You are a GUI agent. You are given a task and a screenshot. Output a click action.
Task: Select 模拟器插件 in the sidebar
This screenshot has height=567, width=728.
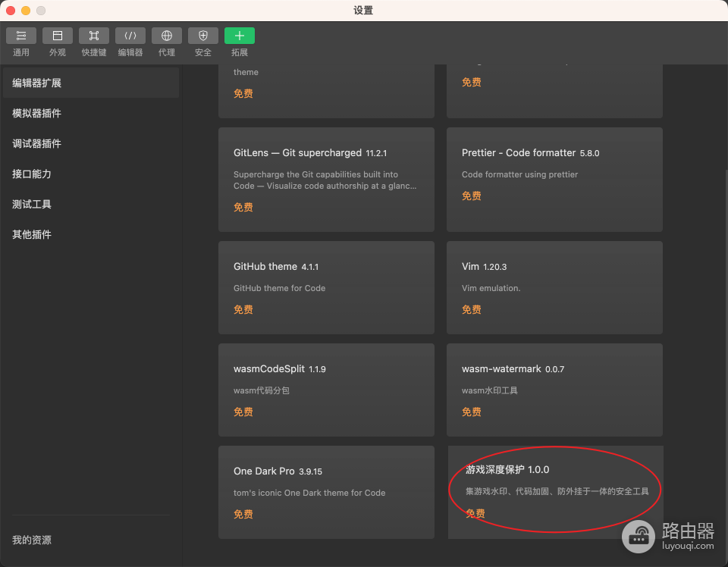pyautogui.click(x=91, y=113)
